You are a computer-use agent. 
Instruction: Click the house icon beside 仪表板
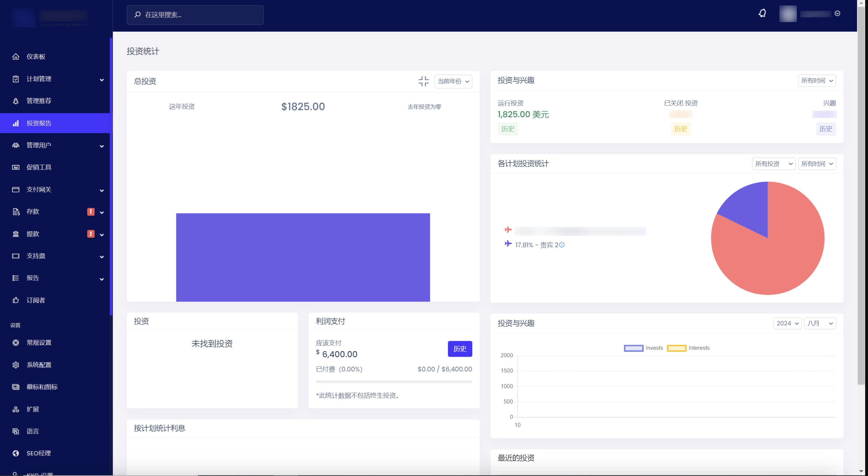click(16, 57)
